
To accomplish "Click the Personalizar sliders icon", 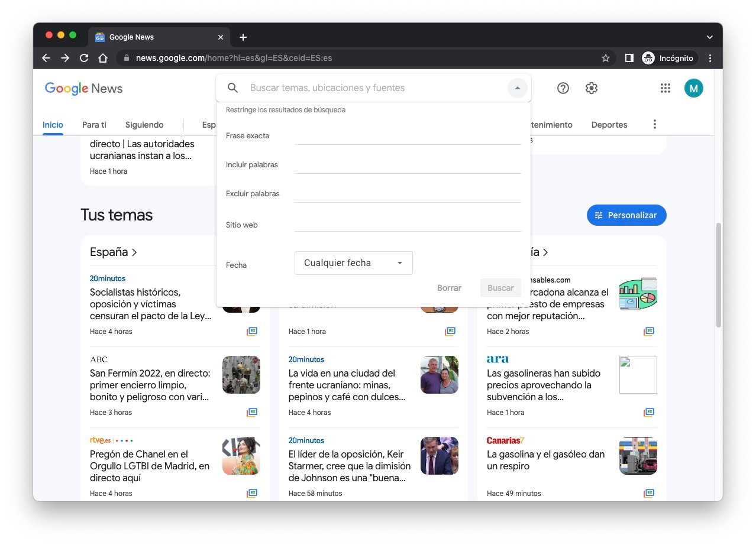I will tap(599, 215).
